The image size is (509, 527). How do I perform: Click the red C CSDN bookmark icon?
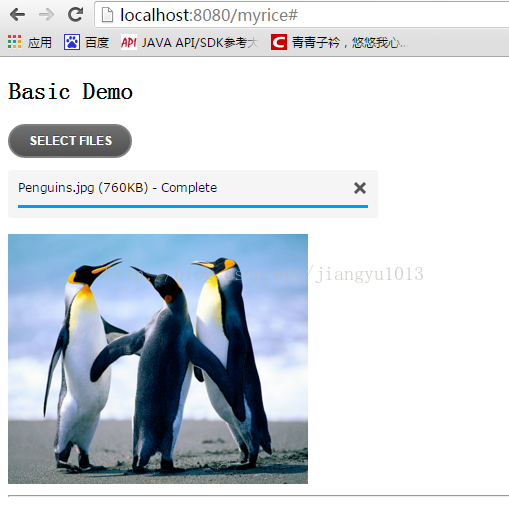point(279,42)
